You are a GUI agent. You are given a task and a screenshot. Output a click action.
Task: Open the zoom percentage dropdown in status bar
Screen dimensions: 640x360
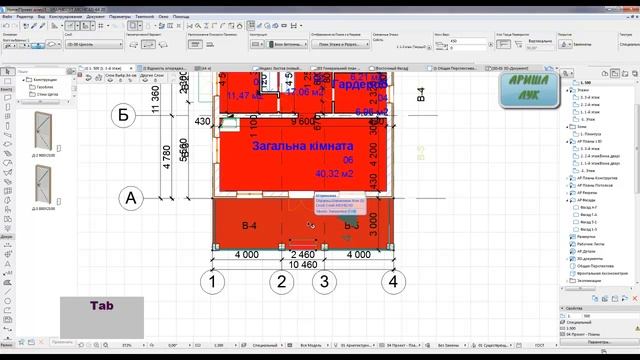coord(144,345)
